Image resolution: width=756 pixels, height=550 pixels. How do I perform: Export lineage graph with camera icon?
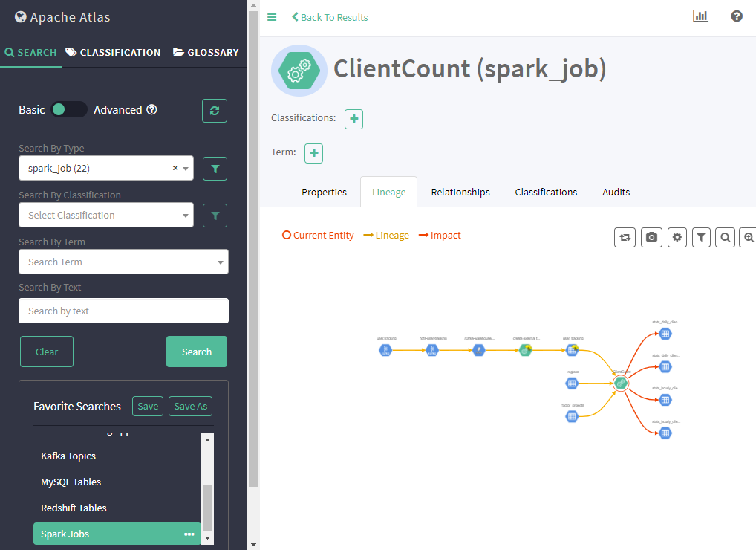tap(651, 237)
